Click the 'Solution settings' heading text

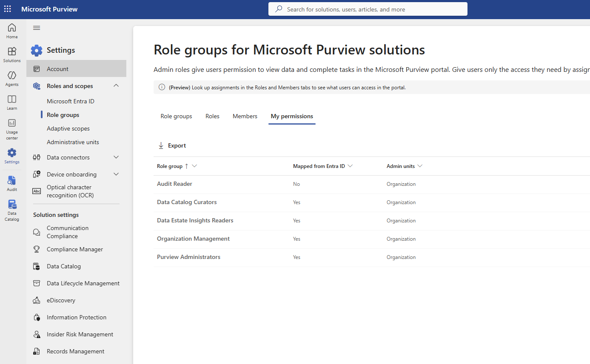pos(56,215)
